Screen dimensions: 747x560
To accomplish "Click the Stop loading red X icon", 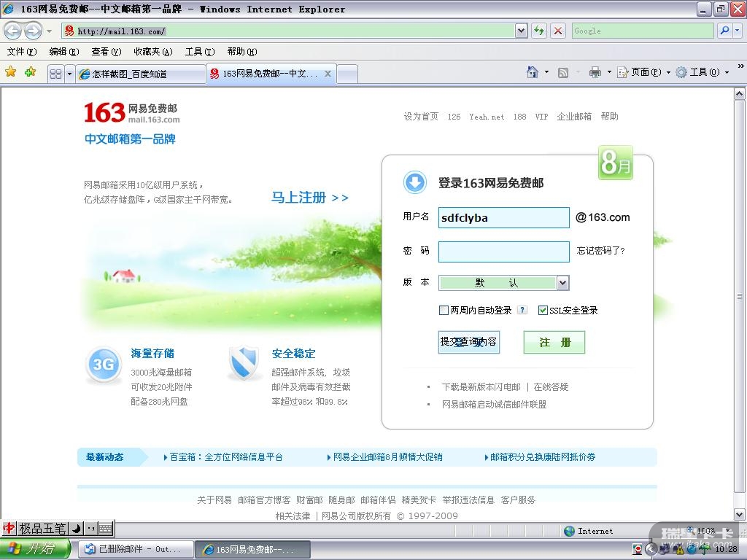I will (x=558, y=31).
